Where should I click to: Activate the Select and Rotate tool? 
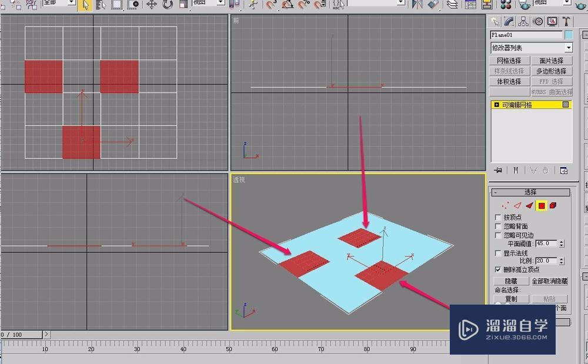click(168, 5)
